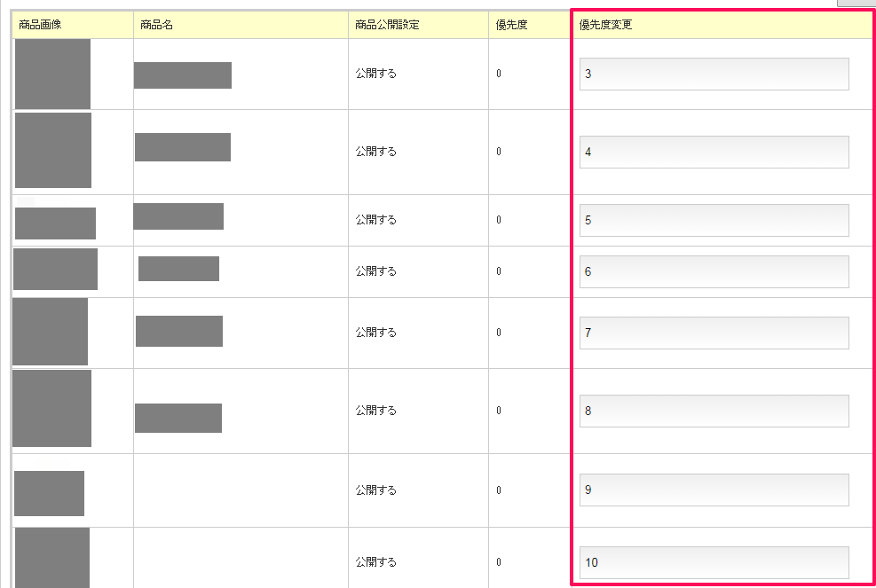Open the product image in the 7 priority row
This screenshot has width=876, height=588.
pyautogui.click(x=51, y=331)
